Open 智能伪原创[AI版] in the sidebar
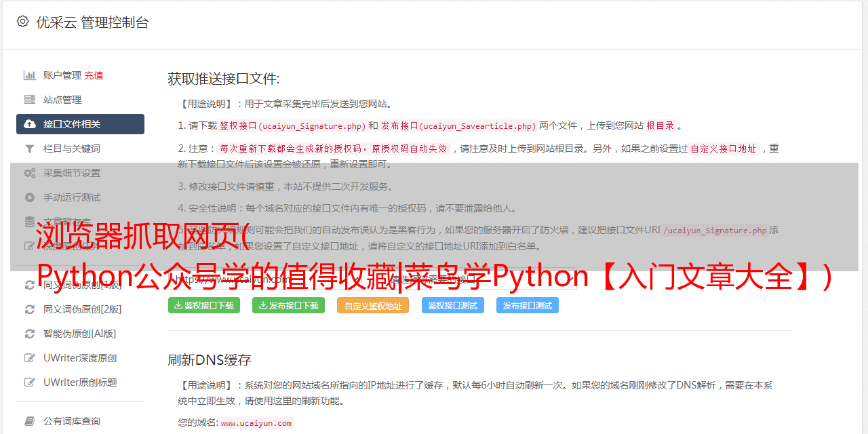Viewport: 868px width, 434px height. tap(80, 334)
